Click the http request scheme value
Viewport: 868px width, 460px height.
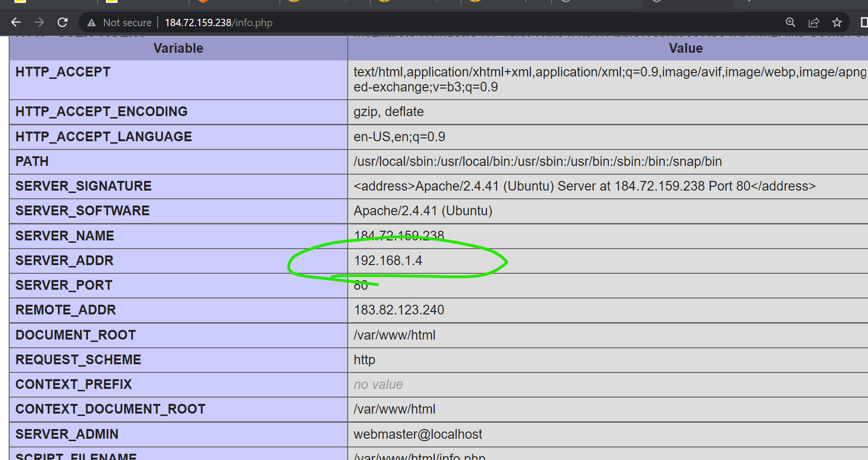365,360
